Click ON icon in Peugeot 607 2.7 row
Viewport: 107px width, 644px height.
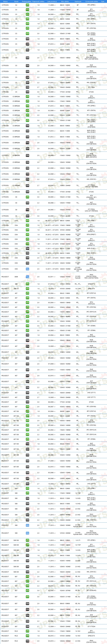(28, 626)
